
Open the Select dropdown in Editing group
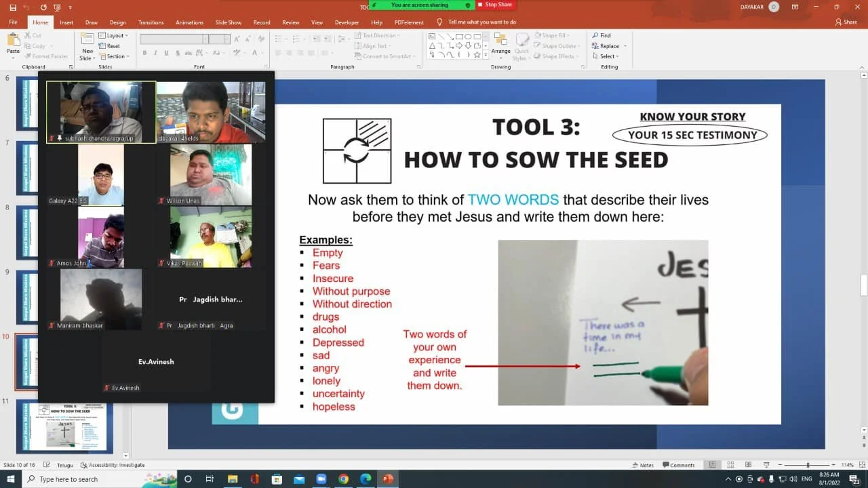click(604, 56)
